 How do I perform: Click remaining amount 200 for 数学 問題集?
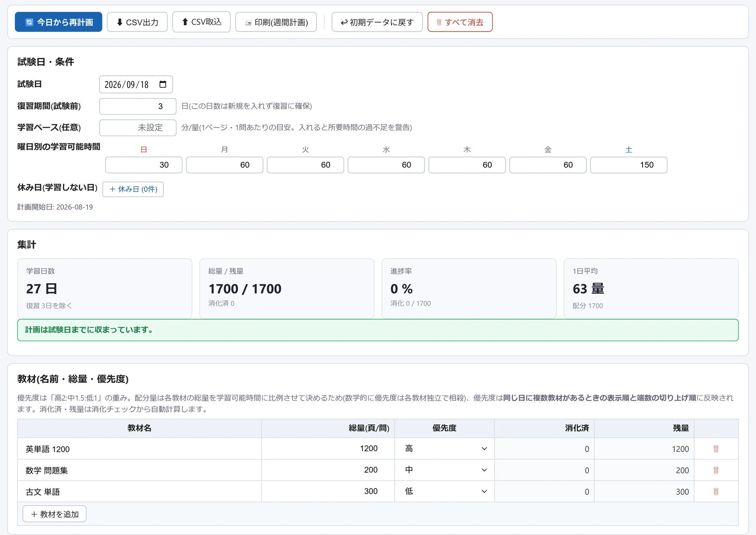[644, 470]
